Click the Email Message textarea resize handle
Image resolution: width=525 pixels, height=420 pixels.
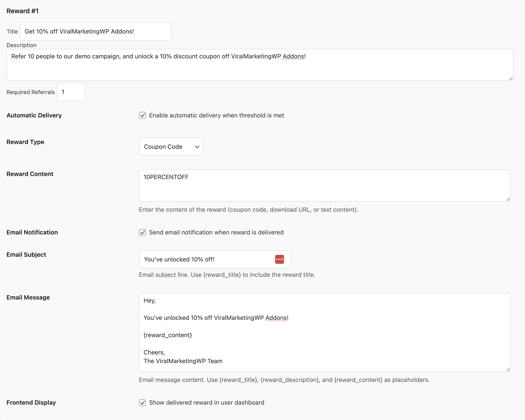tap(508, 369)
